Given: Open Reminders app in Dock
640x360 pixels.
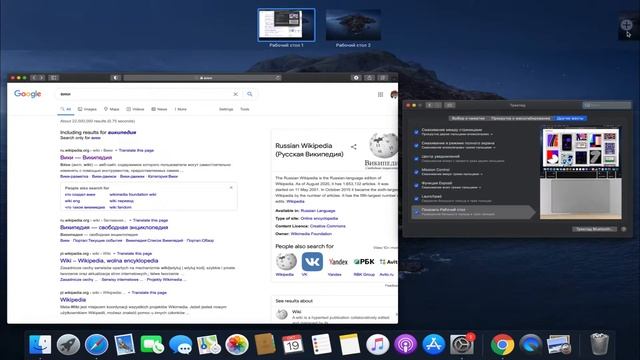Looking at the screenshot, I should tap(321, 344).
